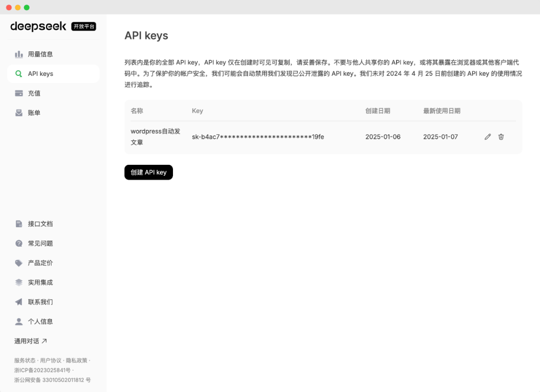The image size is (540, 392).
Task: Click the key name wordpress自动发文章
Action: pyautogui.click(x=155, y=137)
